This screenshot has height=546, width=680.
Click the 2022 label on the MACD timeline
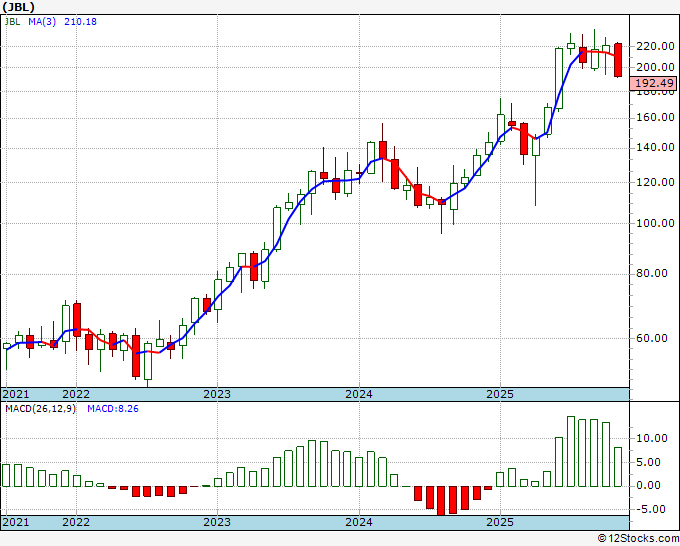point(76,522)
